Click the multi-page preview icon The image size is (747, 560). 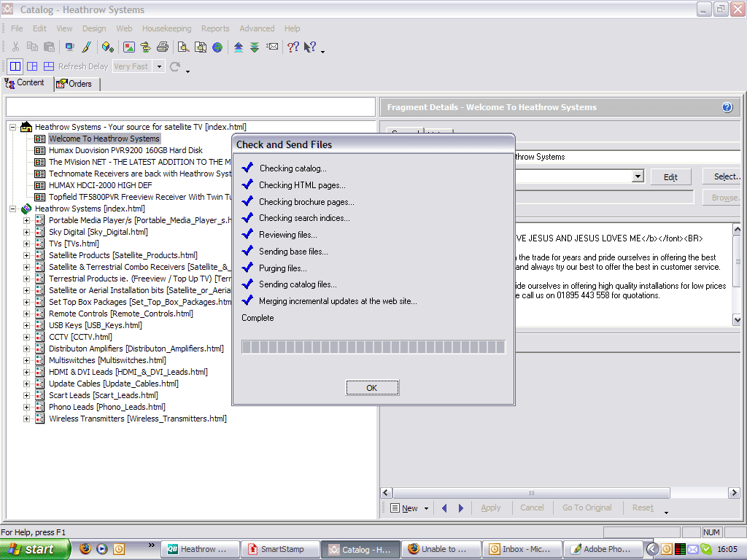pyautogui.click(x=201, y=47)
